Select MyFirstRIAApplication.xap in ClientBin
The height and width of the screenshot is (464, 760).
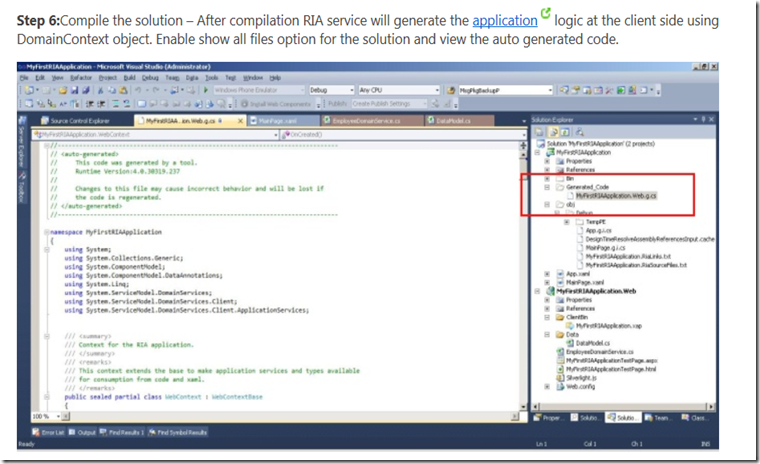pos(608,326)
